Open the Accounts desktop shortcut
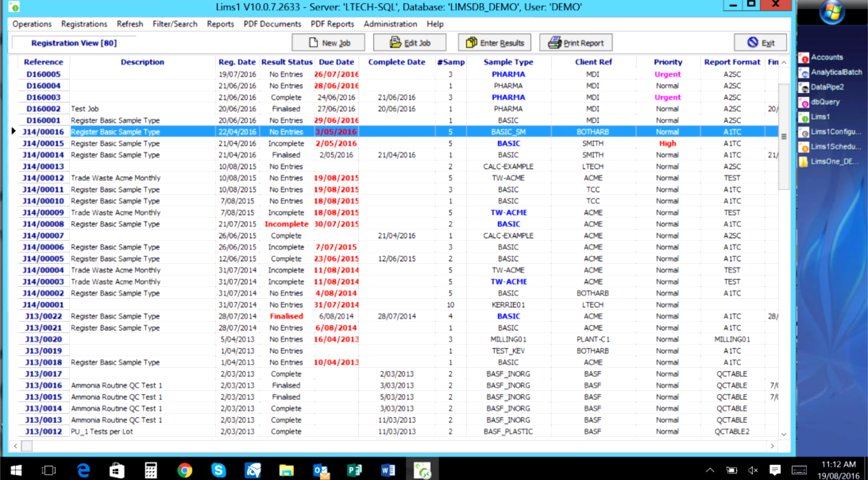 pos(821,57)
